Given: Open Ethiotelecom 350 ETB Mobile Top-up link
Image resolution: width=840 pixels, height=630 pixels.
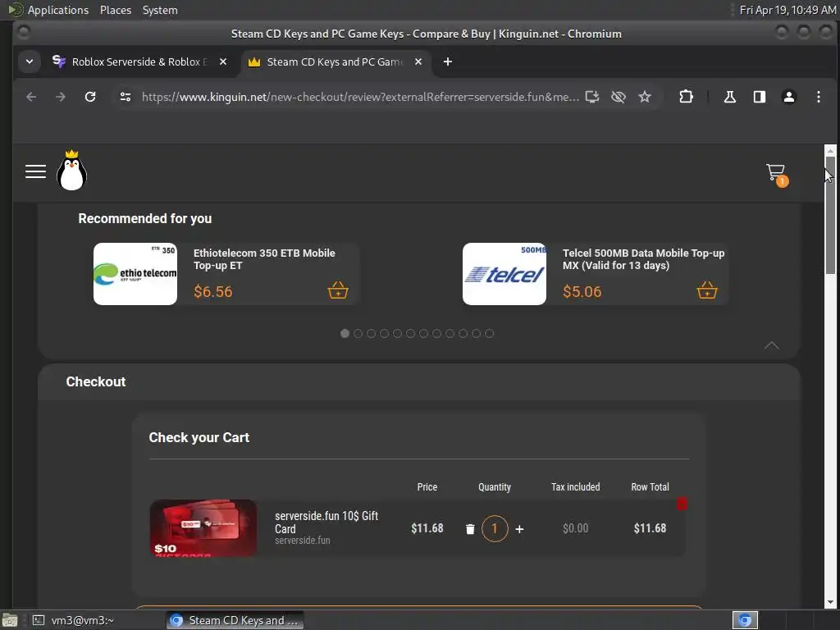Looking at the screenshot, I should click(x=264, y=259).
